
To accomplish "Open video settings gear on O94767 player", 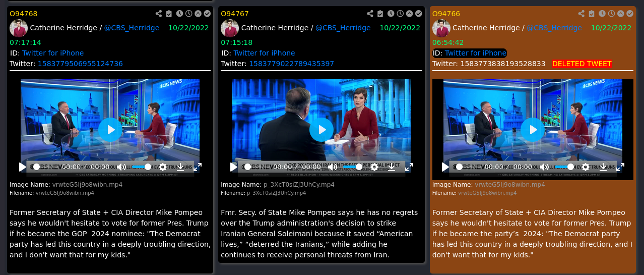I will (x=374, y=167).
